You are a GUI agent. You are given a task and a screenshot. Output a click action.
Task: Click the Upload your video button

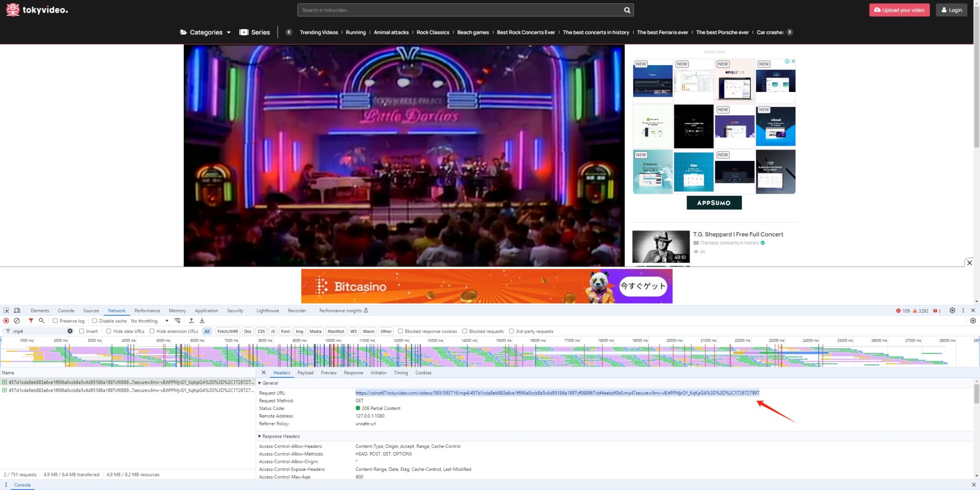coord(899,10)
